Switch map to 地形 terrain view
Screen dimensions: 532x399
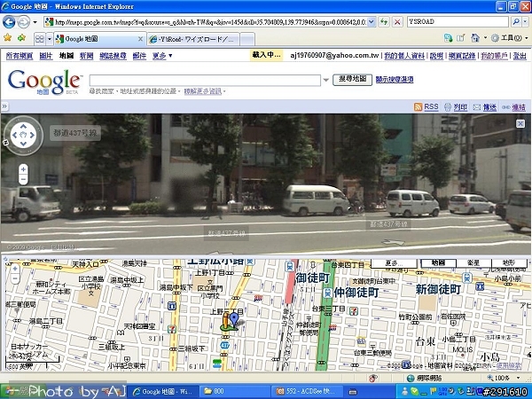pos(509,263)
